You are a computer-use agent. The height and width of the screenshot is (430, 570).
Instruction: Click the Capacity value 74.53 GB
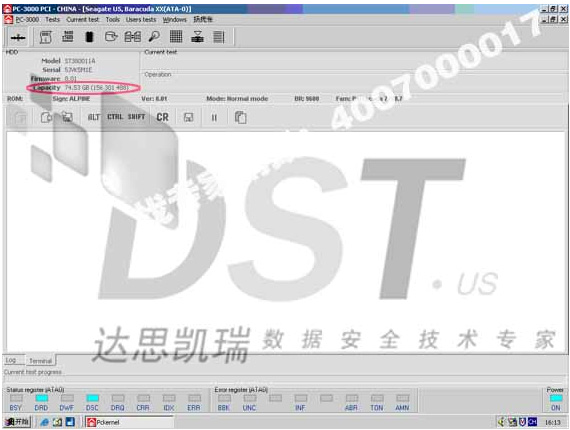coord(96,88)
